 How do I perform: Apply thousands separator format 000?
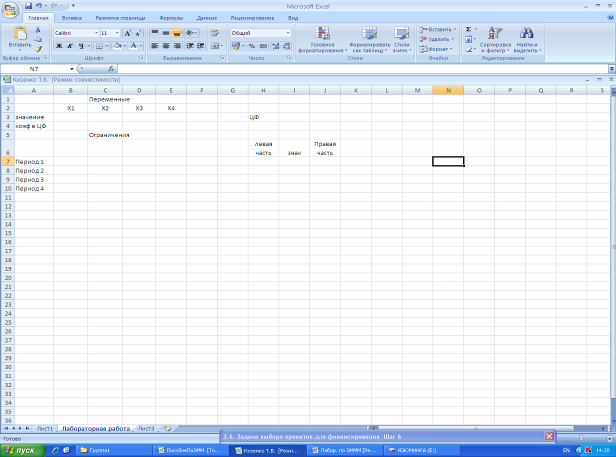(x=263, y=46)
